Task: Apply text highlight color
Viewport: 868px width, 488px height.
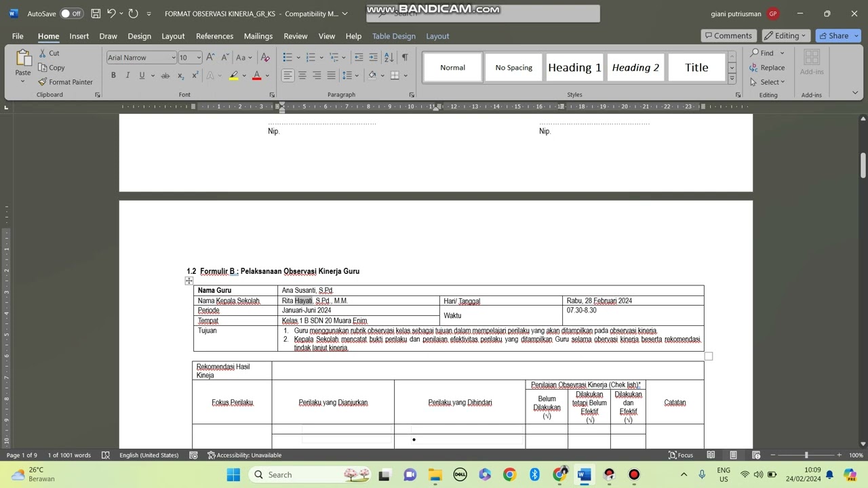Action: coord(233,75)
